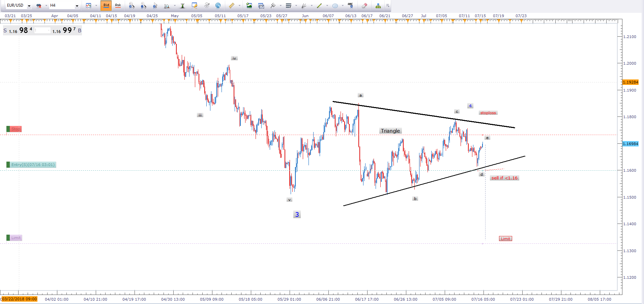Click the purple Limit order label on left
The height and width of the screenshot is (304, 644).
[16, 238]
